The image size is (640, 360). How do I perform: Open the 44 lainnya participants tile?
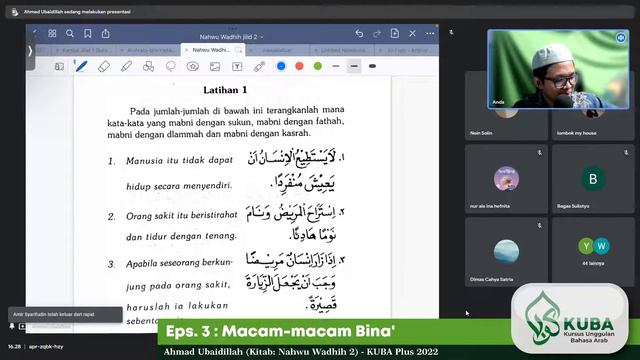pyautogui.click(x=593, y=252)
